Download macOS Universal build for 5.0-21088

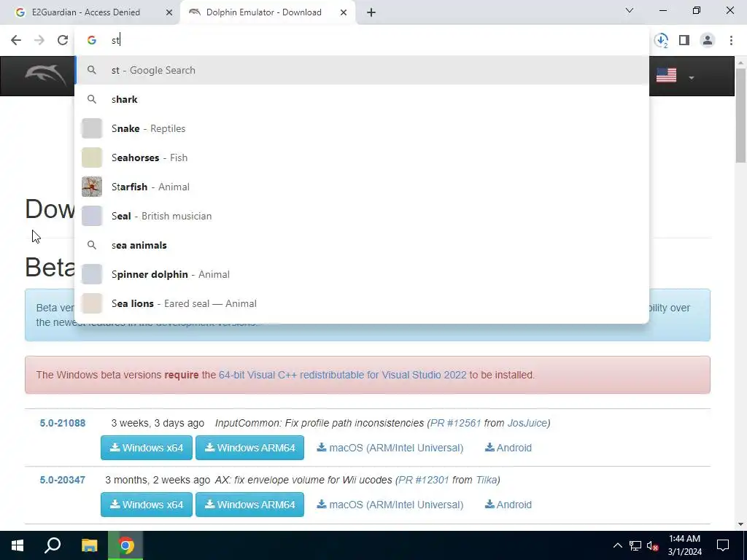tap(390, 448)
